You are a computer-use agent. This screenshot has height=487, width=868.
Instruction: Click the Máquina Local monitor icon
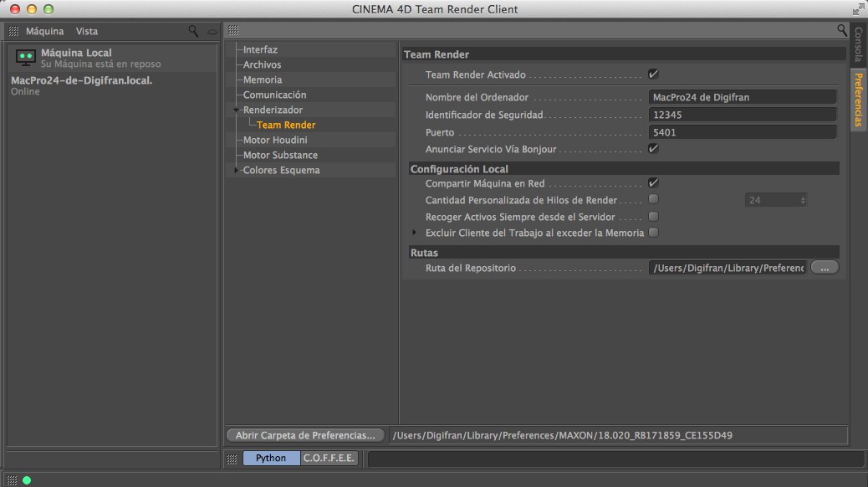click(x=25, y=58)
